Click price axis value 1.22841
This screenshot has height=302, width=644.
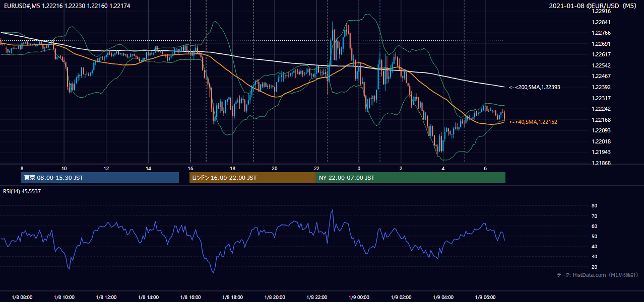601,22
